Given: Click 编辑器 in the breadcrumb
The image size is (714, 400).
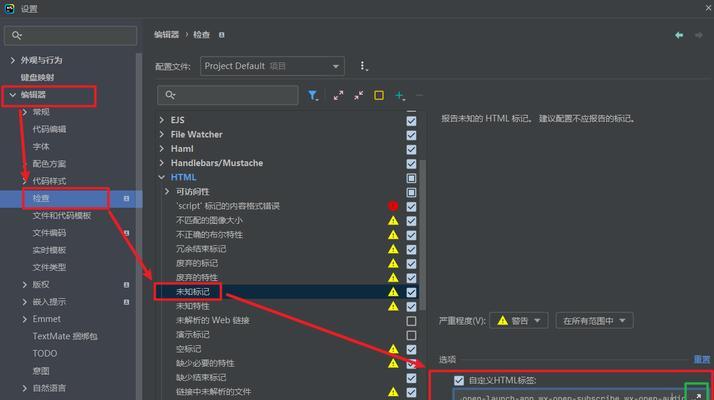Looking at the screenshot, I should click(x=166, y=35).
